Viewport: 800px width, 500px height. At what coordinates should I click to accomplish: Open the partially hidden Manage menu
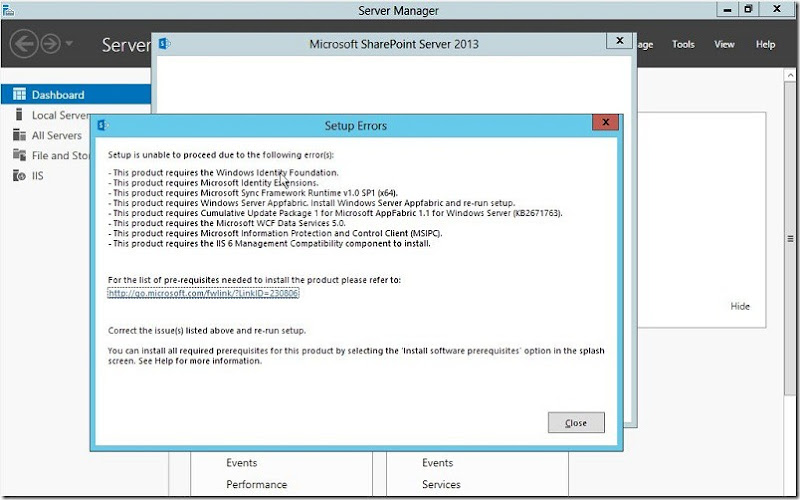click(x=645, y=45)
